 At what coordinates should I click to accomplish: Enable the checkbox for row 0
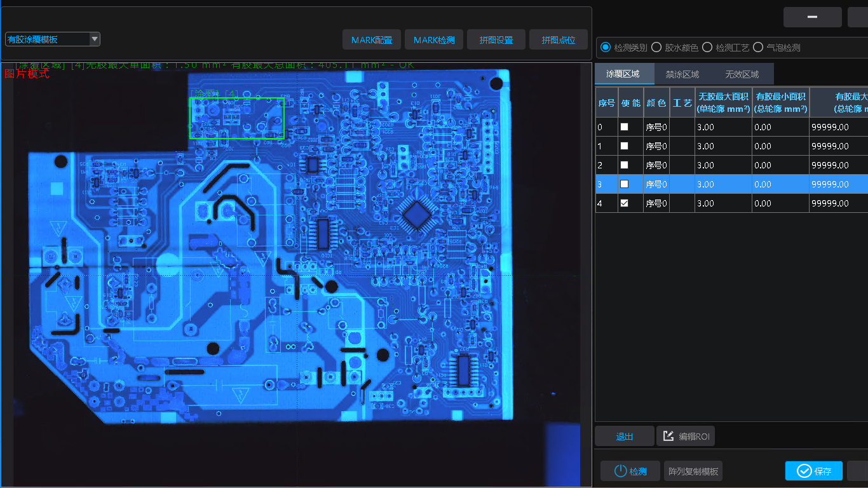(x=624, y=127)
